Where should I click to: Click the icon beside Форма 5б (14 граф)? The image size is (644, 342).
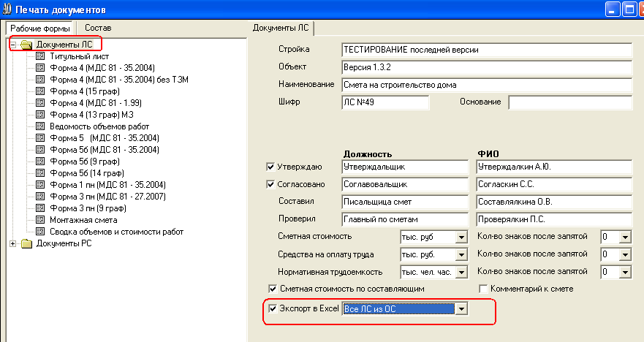coord(40,173)
